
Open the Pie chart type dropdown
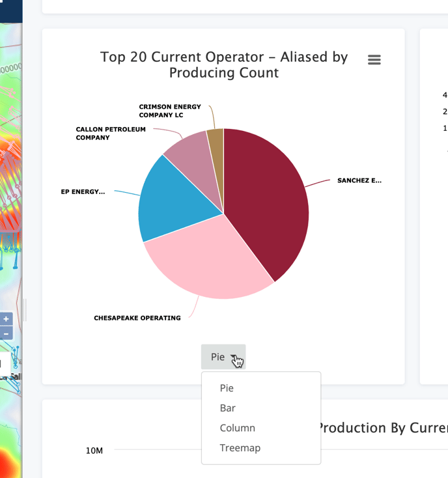point(223,357)
